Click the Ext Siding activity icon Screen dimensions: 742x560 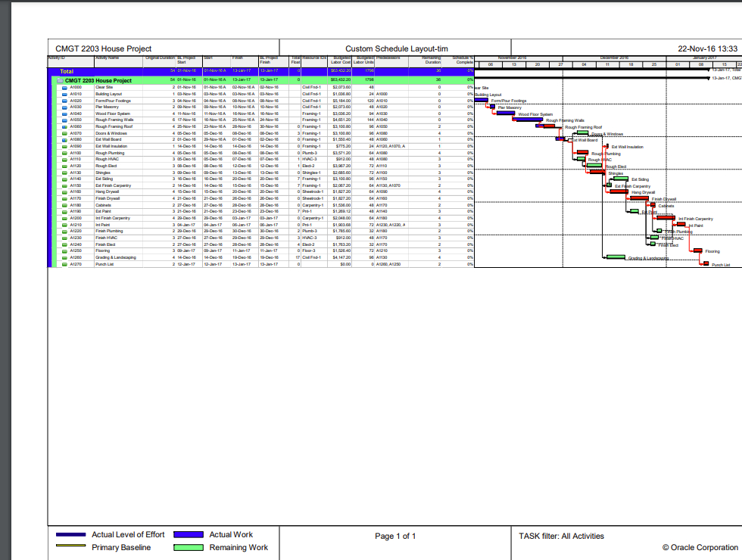coord(65,178)
